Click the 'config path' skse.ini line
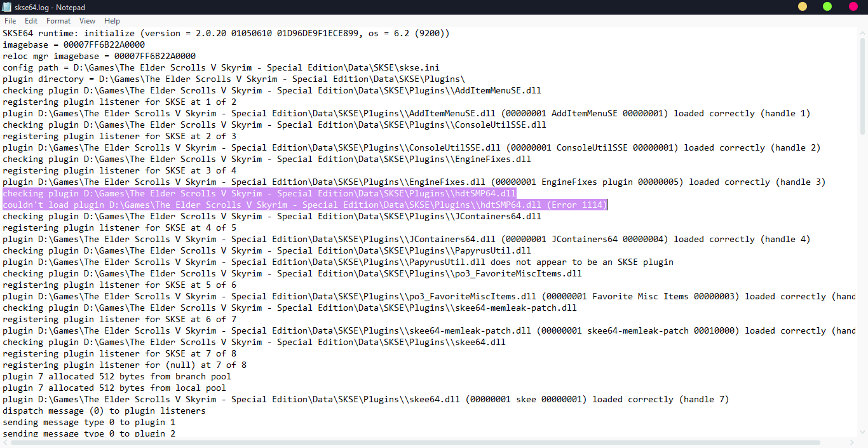868x448 pixels. 221,67
